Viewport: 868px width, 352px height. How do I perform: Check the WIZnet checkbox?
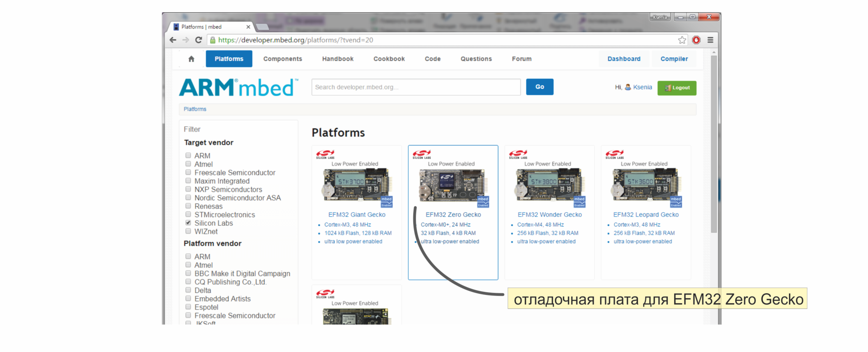coord(188,231)
